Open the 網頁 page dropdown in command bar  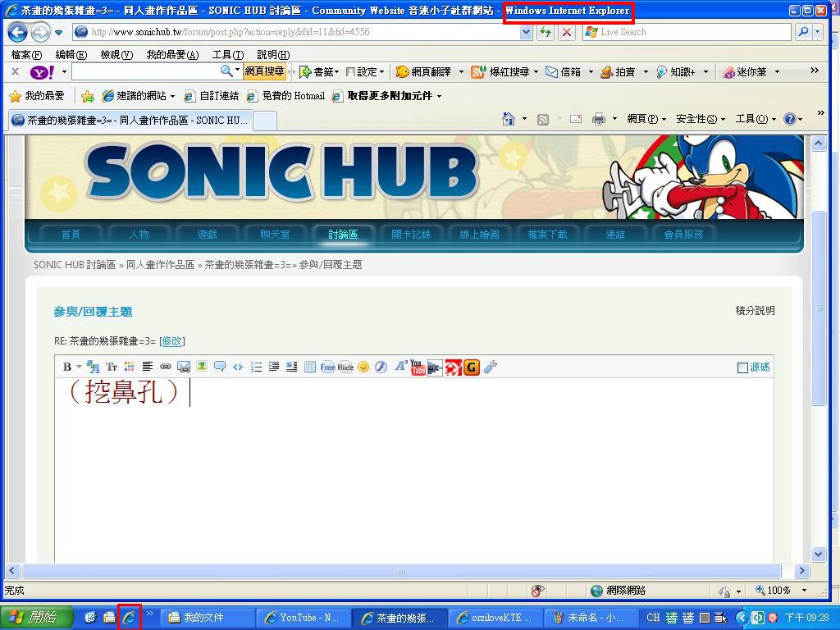tap(646, 119)
